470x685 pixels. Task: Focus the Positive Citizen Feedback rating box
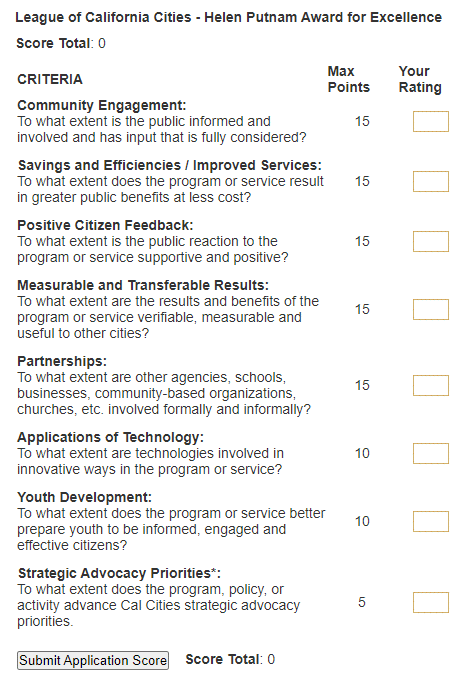click(431, 241)
